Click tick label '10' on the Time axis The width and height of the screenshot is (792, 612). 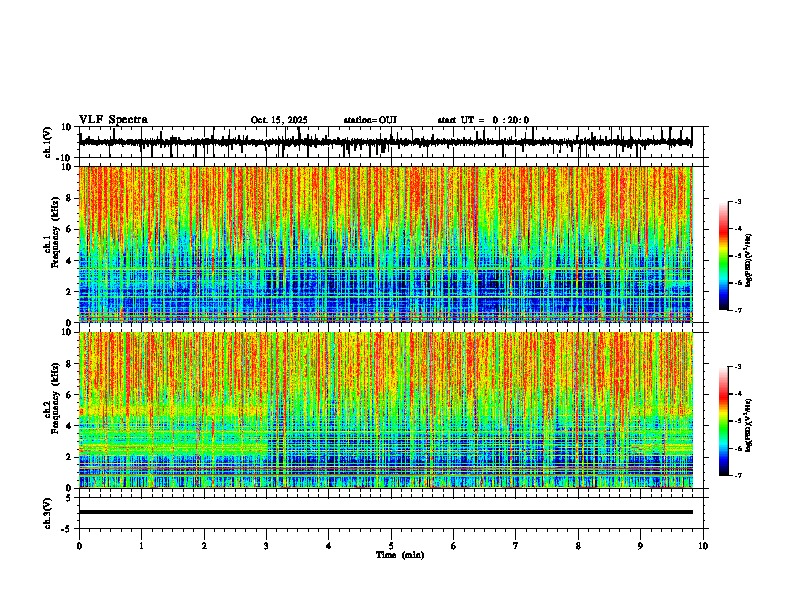703,546
